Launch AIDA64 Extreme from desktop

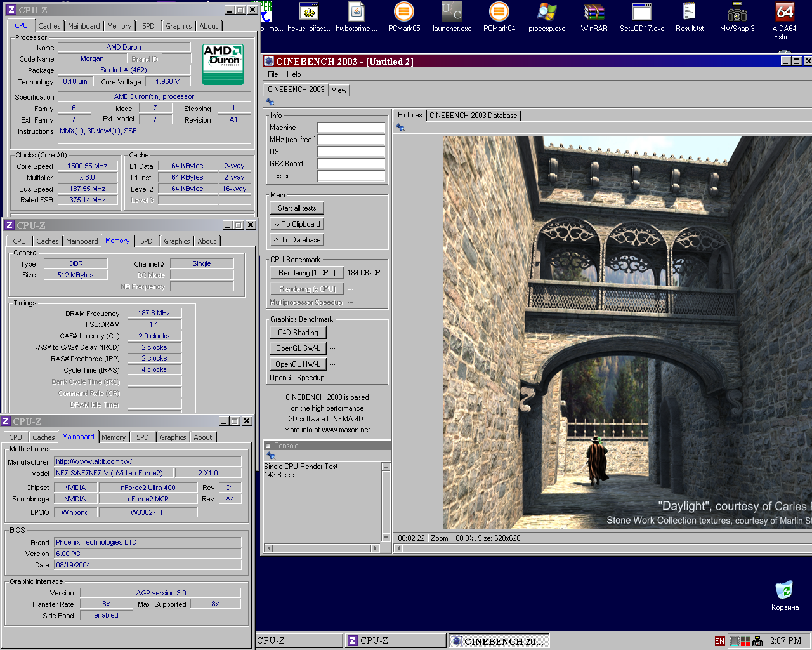coord(785,21)
